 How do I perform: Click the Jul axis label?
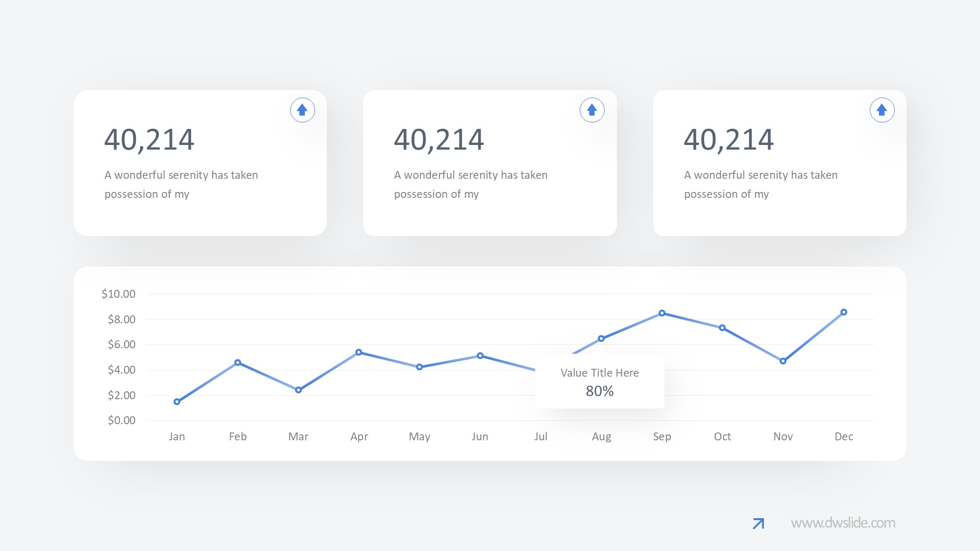pos(540,436)
